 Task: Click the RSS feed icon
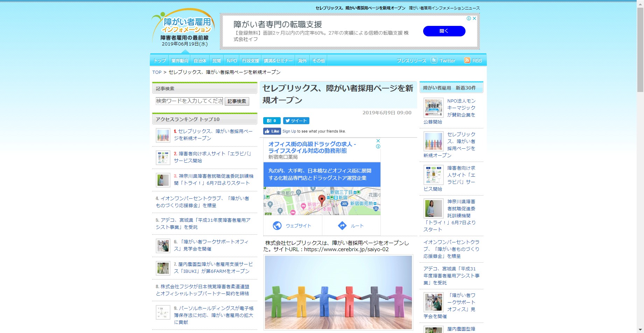467,60
